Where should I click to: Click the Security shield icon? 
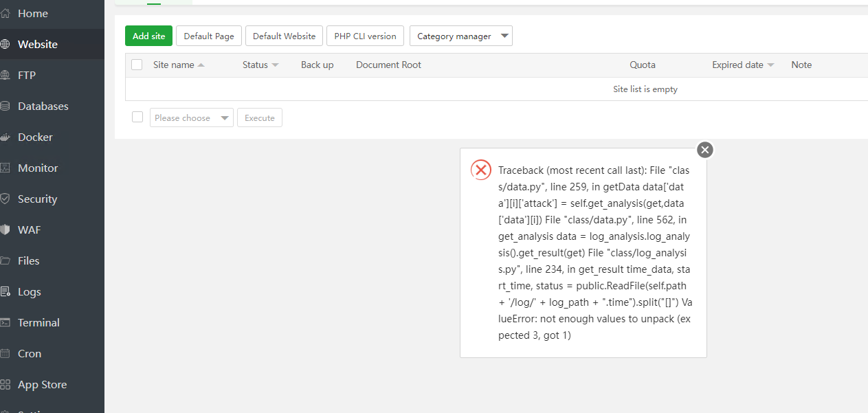pyautogui.click(x=5, y=199)
